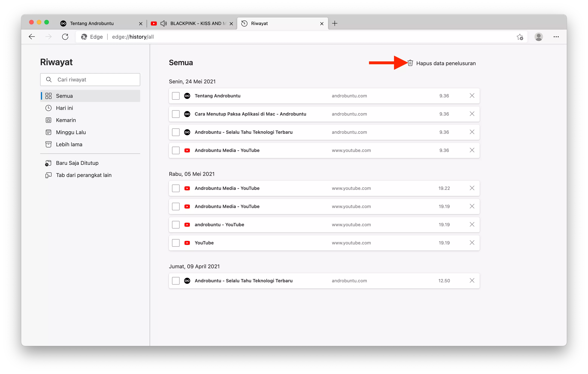Show Baru Saja Ditutup list
588x374 pixels.
pos(77,163)
